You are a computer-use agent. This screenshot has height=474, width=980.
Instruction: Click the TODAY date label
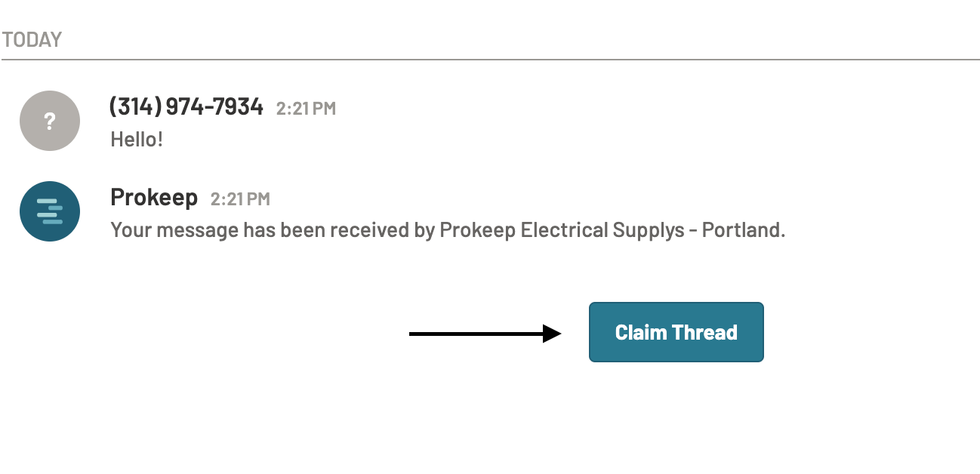(32, 40)
